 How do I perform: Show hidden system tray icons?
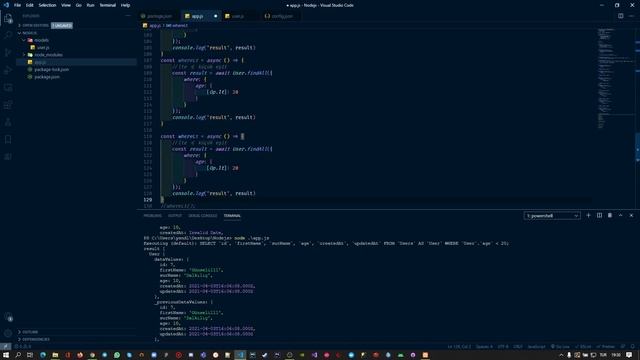coord(561,355)
